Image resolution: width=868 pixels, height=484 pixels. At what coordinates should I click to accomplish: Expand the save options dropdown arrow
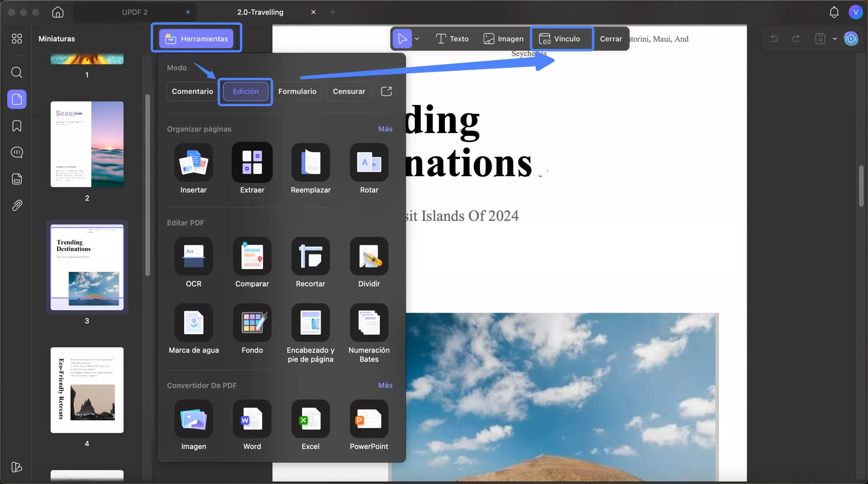point(835,39)
